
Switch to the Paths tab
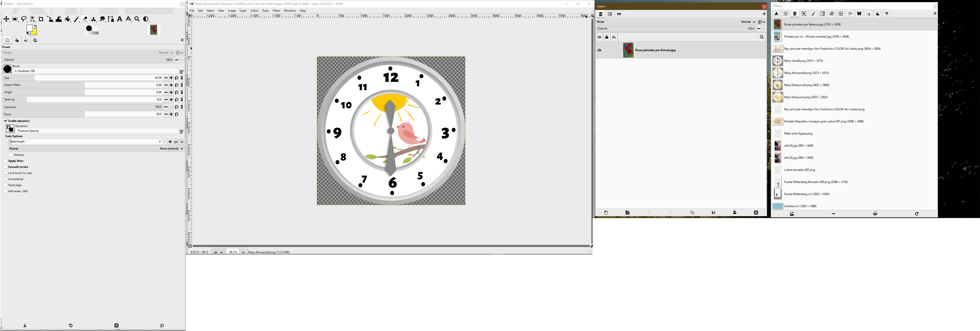[619, 14]
